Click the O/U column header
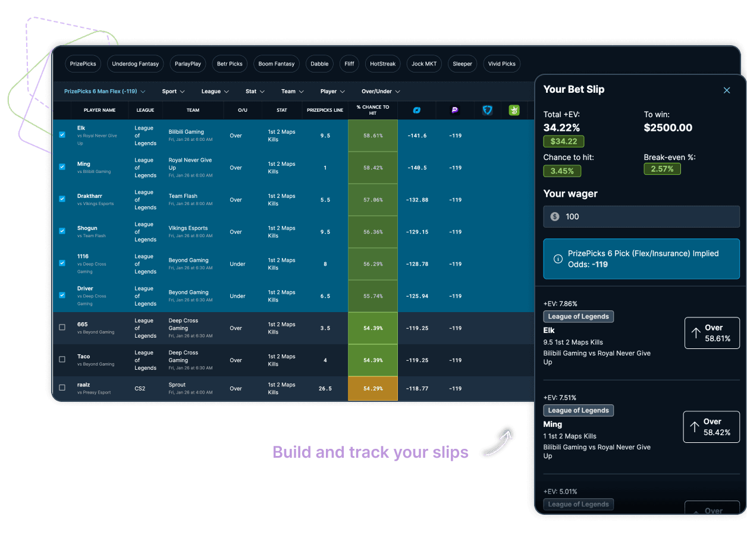 tap(242, 110)
